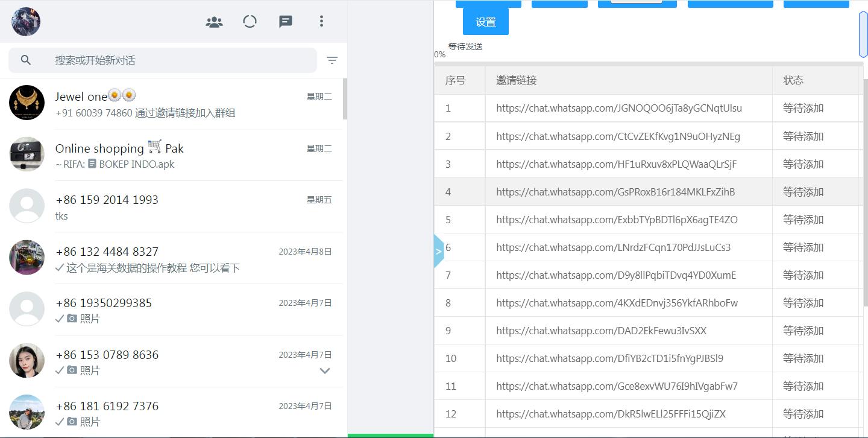Open the three-dot options menu
868x438 pixels.
(321, 21)
